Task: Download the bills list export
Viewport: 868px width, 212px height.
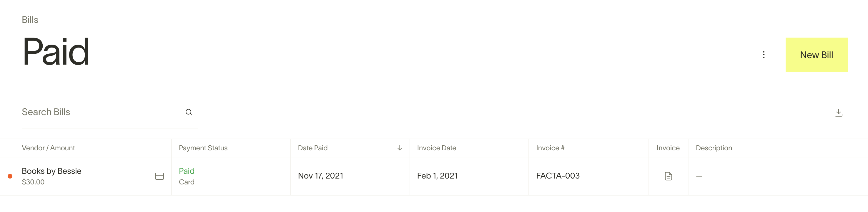Action: click(x=838, y=113)
